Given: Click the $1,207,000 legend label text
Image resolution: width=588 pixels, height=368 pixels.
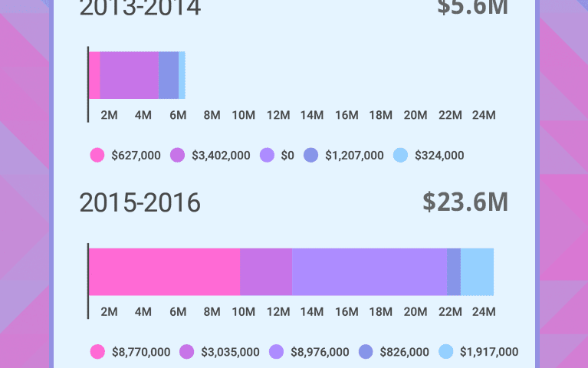Looking at the screenshot, I should point(354,155).
